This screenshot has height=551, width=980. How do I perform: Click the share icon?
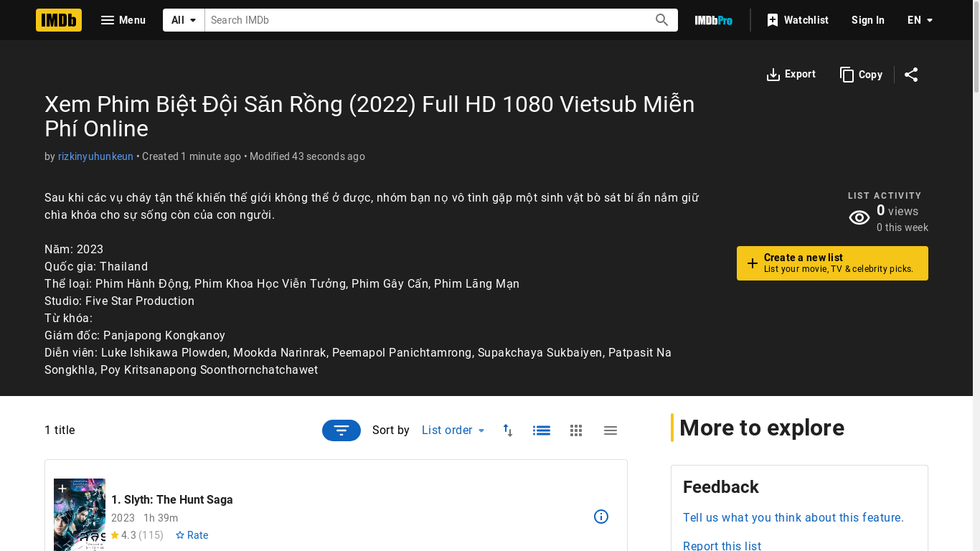coord(911,75)
